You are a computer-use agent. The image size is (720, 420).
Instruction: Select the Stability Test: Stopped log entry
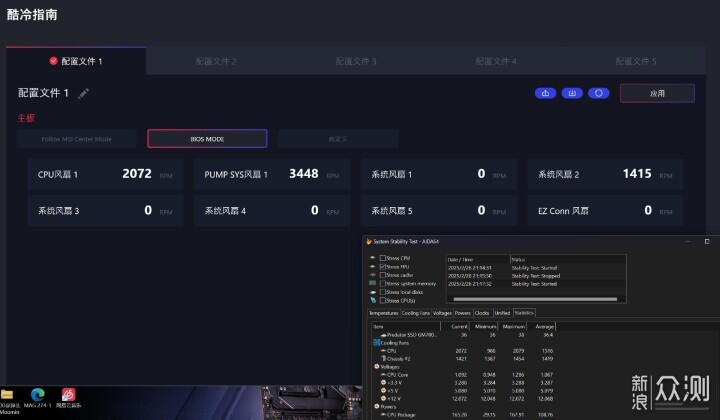pyautogui.click(x=536, y=276)
